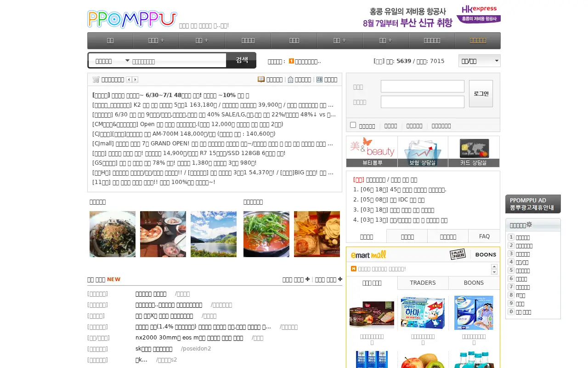Click the poseidon2 author name
The width and height of the screenshot is (588, 368).
tap(196, 349)
